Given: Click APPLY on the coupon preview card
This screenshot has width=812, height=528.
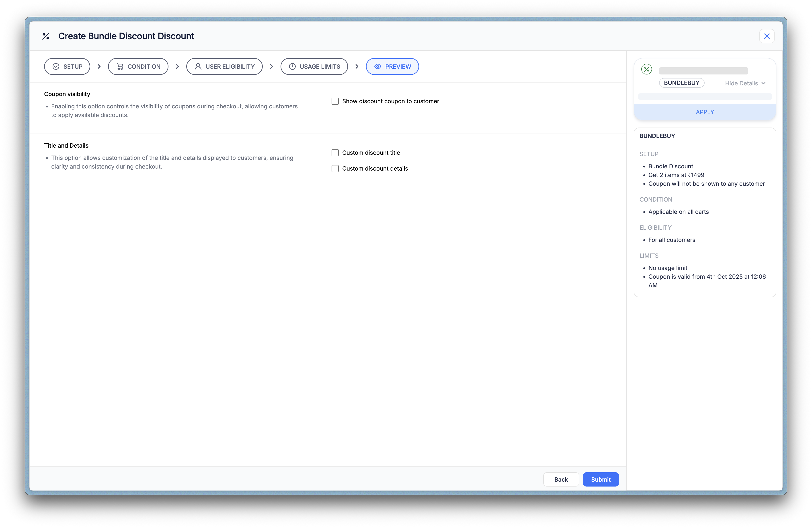Looking at the screenshot, I should [705, 112].
